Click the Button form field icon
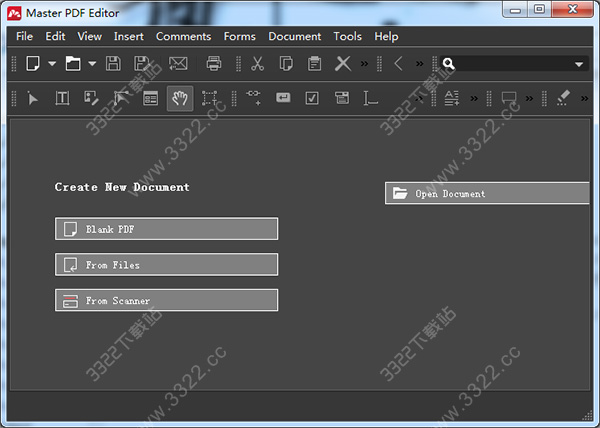The width and height of the screenshot is (600, 428). point(283,98)
